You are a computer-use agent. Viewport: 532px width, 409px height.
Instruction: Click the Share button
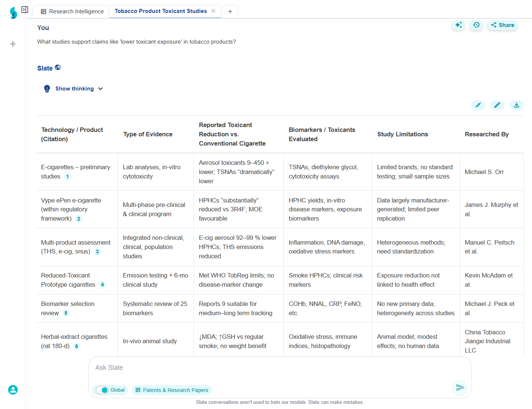[x=502, y=25]
